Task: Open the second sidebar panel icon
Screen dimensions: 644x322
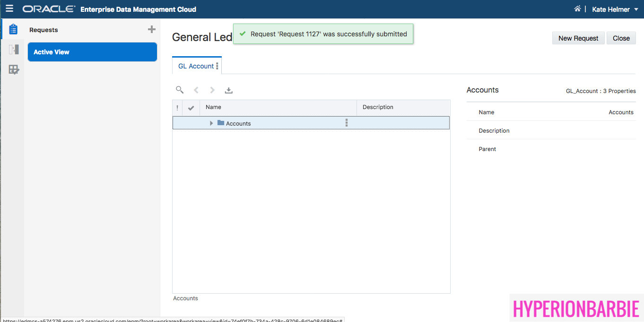Action: coord(14,50)
